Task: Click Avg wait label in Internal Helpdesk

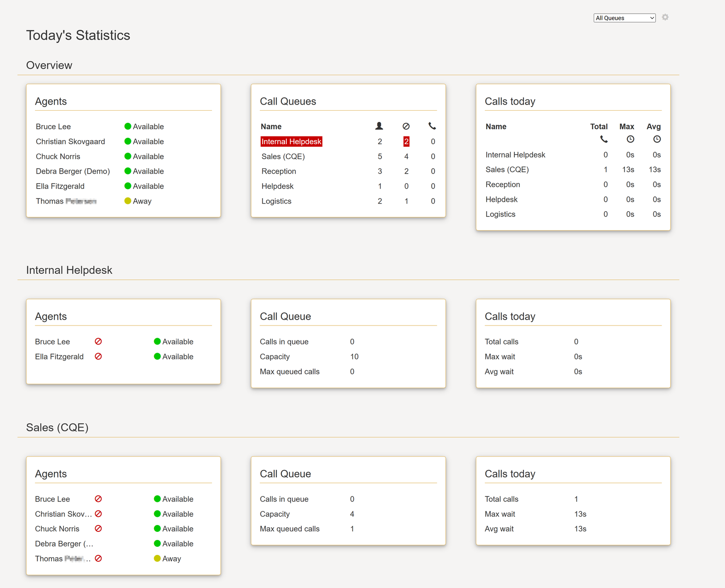Action: [x=499, y=372]
